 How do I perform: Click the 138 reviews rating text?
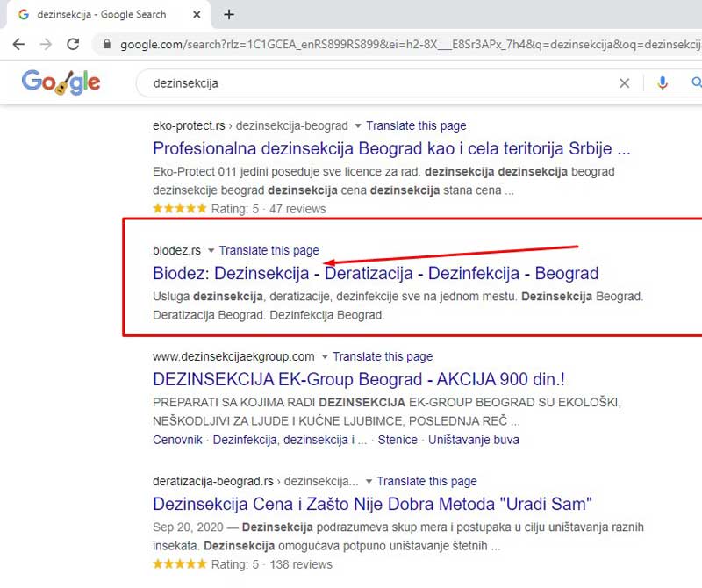[300, 564]
